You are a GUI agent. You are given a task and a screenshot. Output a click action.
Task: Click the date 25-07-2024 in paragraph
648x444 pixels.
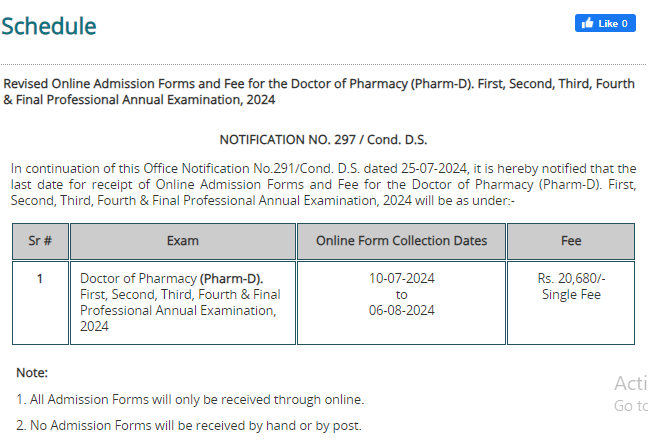(x=434, y=168)
